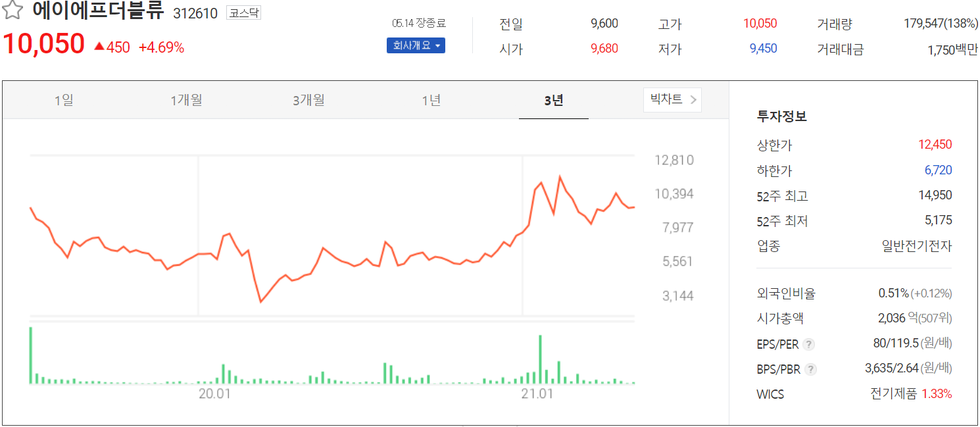Click 업종 value 일반전기전자

pyautogui.click(x=917, y=246)
